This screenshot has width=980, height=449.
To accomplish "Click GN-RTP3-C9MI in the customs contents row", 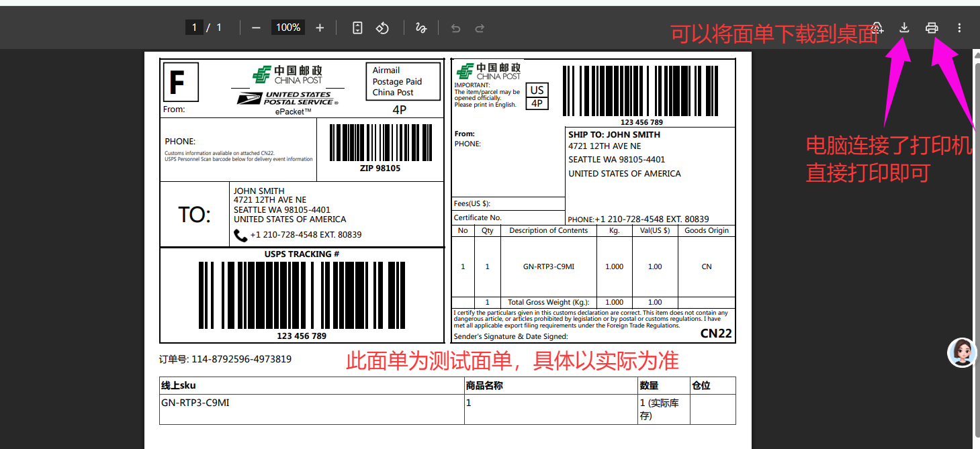I will point(549,266).
